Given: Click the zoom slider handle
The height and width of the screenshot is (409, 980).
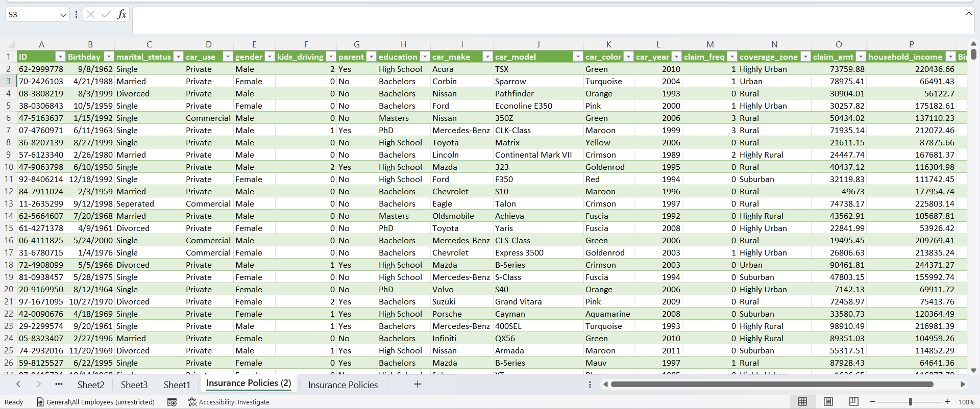Looking at the screenshot, I should tap(911, 402).
